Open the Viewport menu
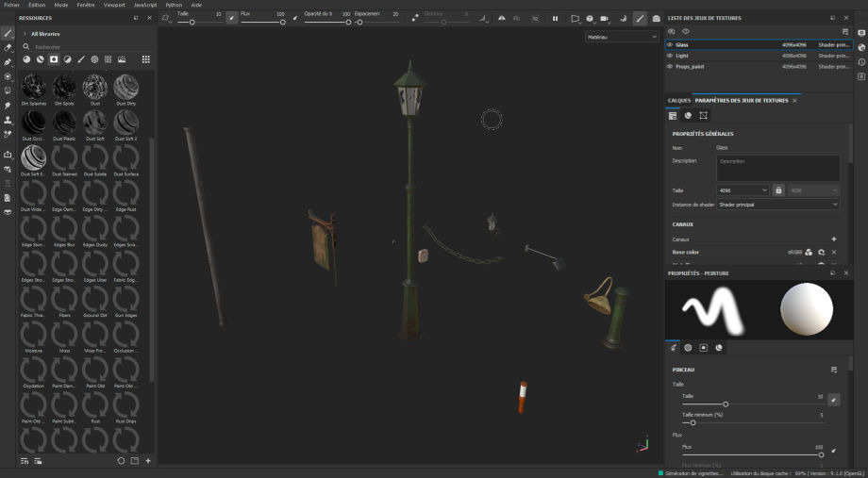Viewport: 868px width, 478px height. click(x=114, y=5)
